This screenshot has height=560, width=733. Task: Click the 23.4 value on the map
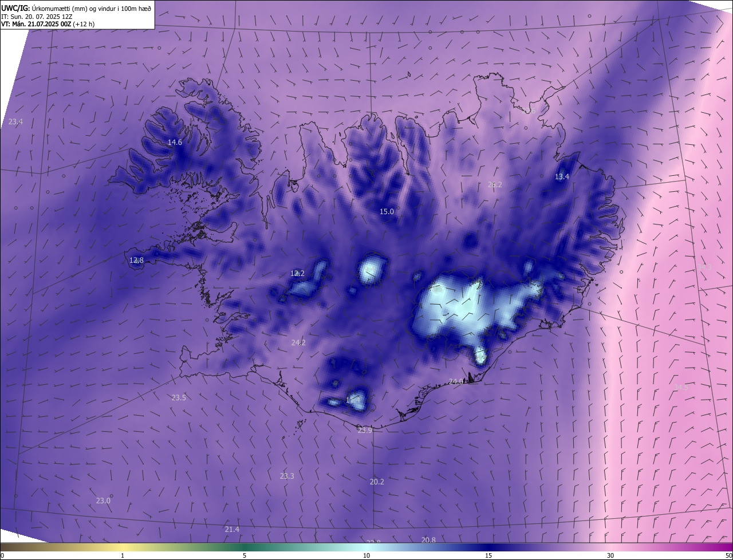click(16, 121)
